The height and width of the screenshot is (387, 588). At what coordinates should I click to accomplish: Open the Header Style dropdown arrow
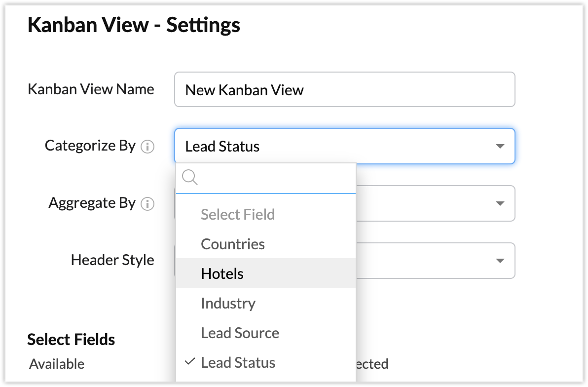(x=500, y=261)
